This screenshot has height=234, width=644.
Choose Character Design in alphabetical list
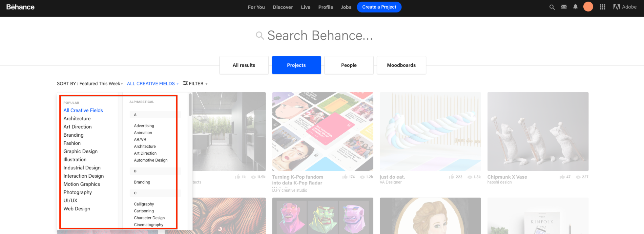click(150, 218)
